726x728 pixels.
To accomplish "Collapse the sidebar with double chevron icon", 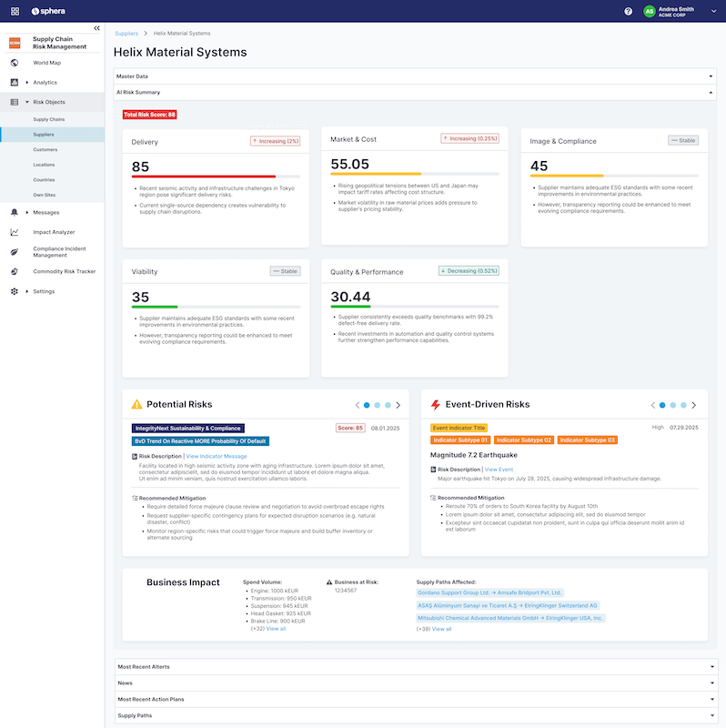I will pos(96,28).
